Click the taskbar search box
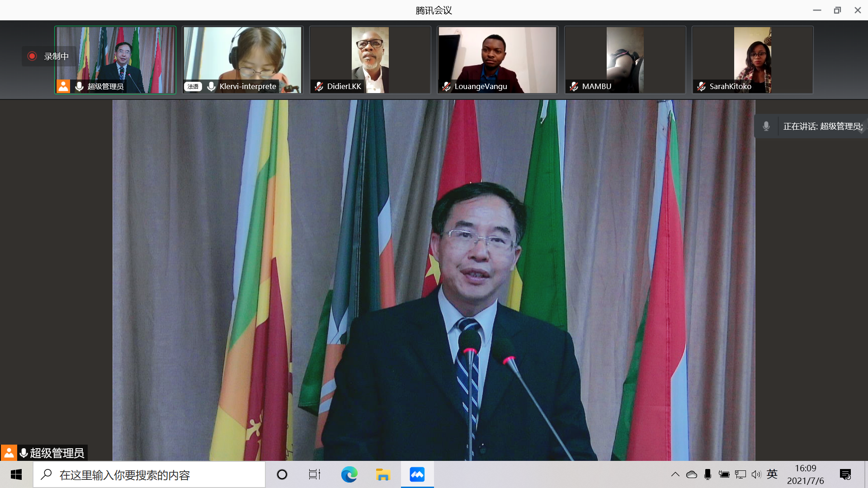 (149, 474)
